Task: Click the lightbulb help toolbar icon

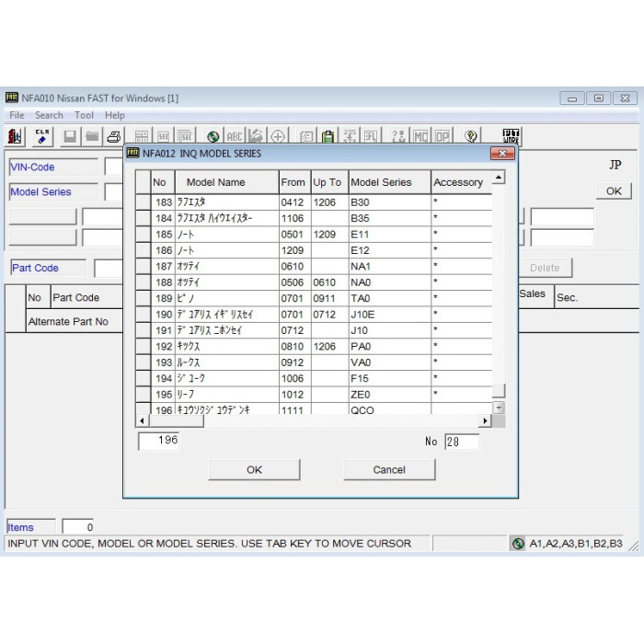Action: (471, 136)
